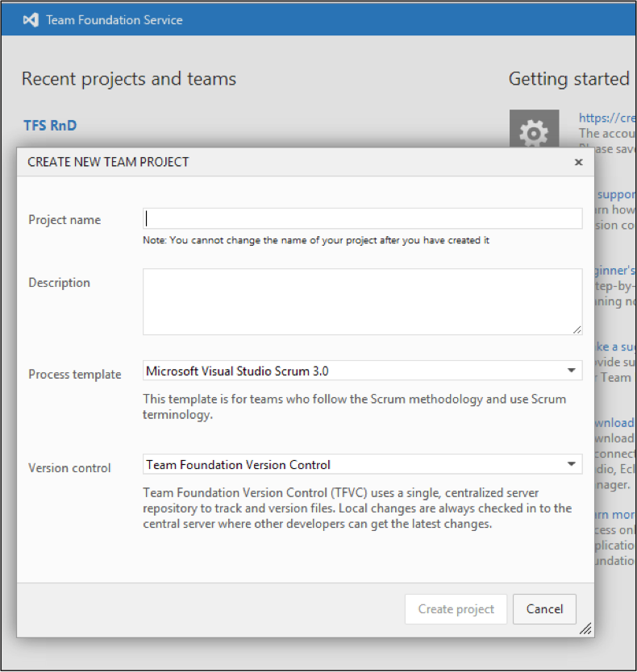Click the 'Note: You cannot change the name' text
The width and height of the screenshot is (637, 672).
pyautogui.click(x=316, y=240)
